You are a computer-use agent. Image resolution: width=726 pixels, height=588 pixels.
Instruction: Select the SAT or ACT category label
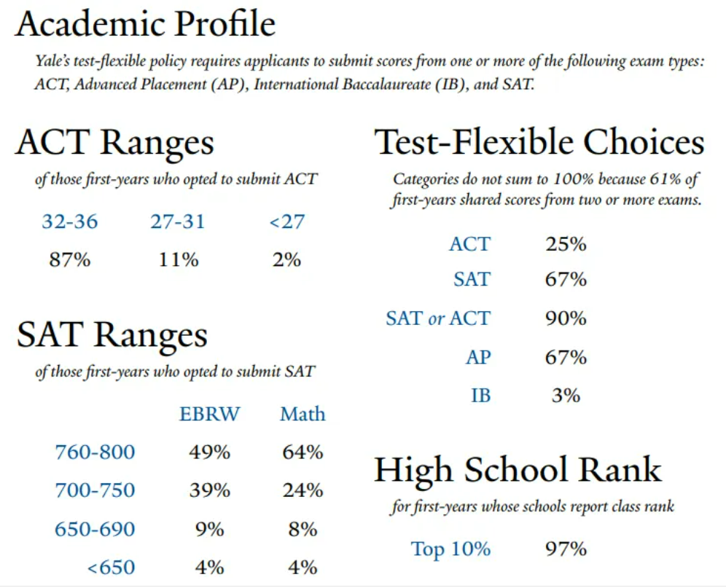(x=438, y=318)
